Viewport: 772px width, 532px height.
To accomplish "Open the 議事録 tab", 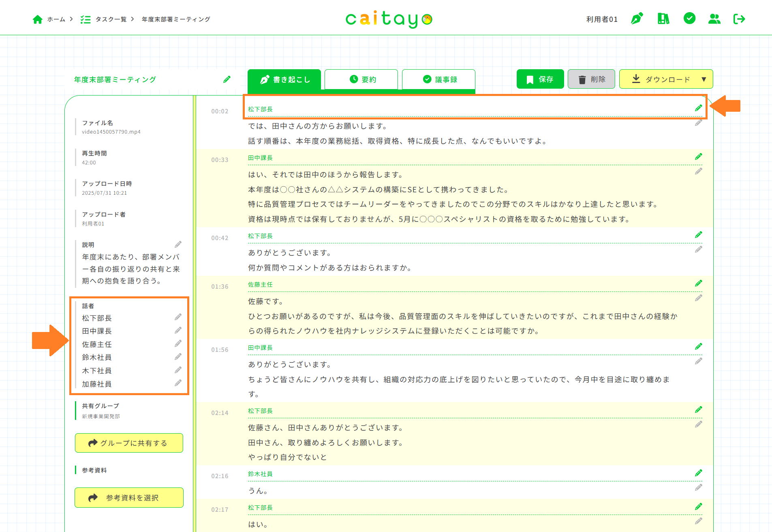I will [x=438, y=79].
